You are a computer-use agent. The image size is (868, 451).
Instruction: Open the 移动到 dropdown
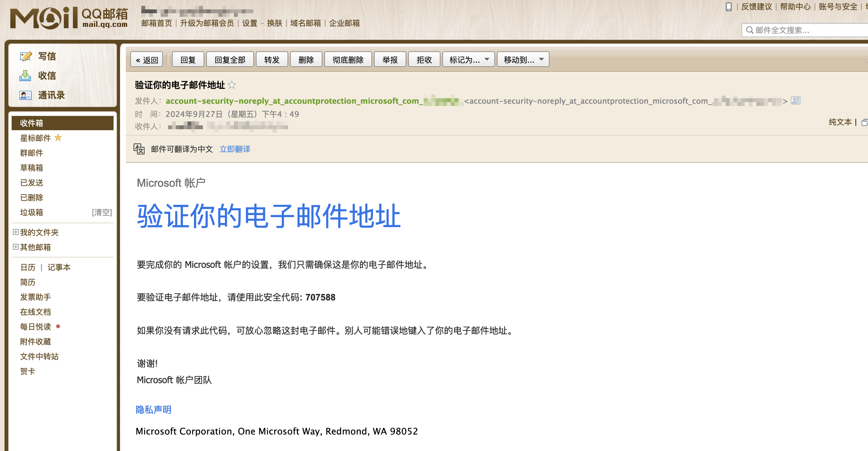click(523, 60)
